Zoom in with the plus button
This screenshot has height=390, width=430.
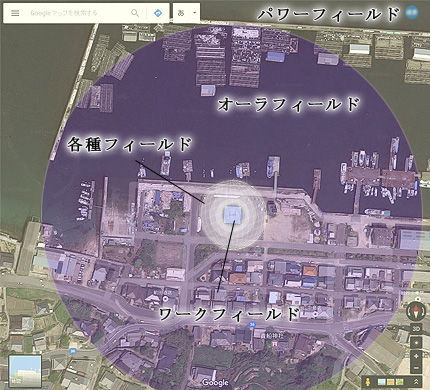[x=416, y=356]
